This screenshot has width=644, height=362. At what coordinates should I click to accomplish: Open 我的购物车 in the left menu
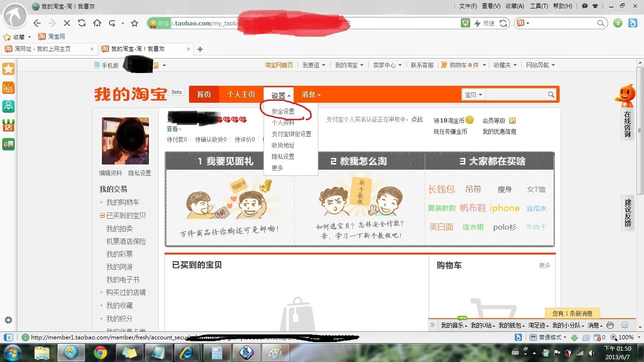point(123,202)
